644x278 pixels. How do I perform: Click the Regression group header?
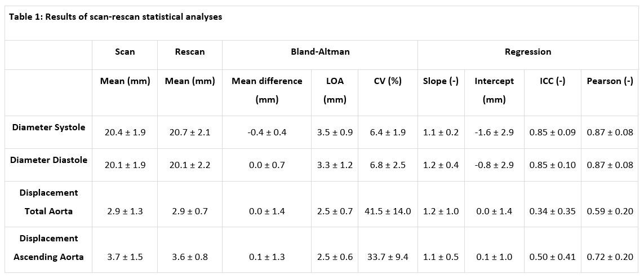[x=528, y=52]
